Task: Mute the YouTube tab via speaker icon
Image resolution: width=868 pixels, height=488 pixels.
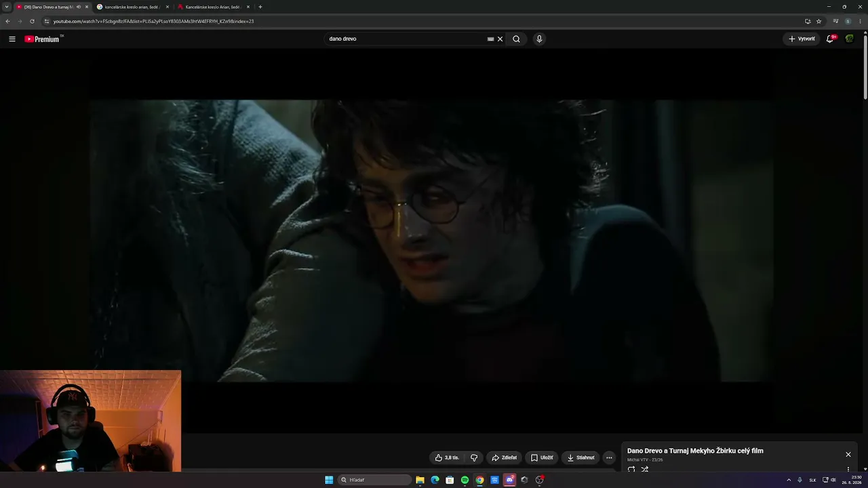Action: click(x=79, y=7)
